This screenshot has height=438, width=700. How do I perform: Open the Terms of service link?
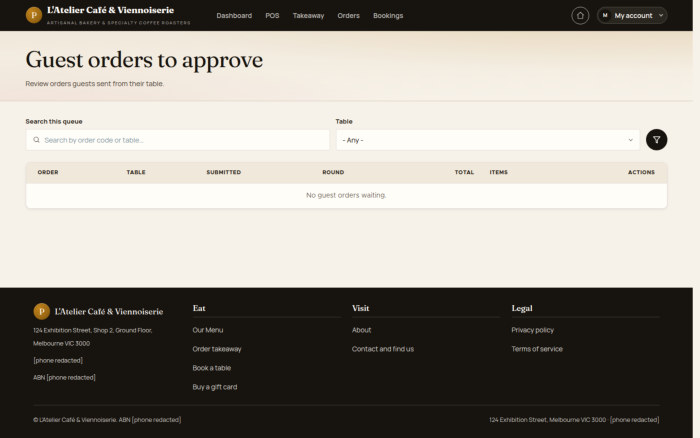(x=537, y=349)
